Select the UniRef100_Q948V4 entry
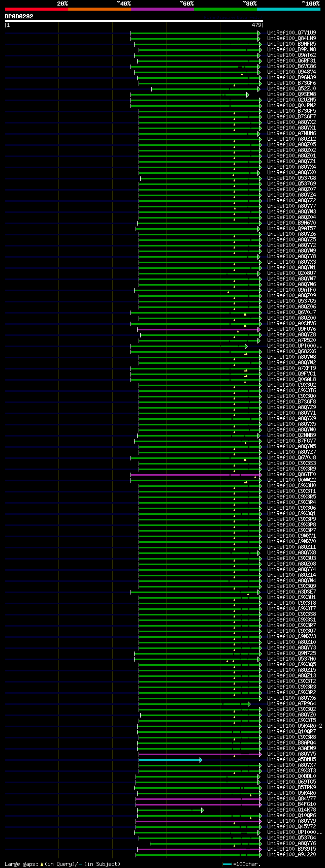The height and width of the screenshot is (868, 325). [x=291, y=72]
